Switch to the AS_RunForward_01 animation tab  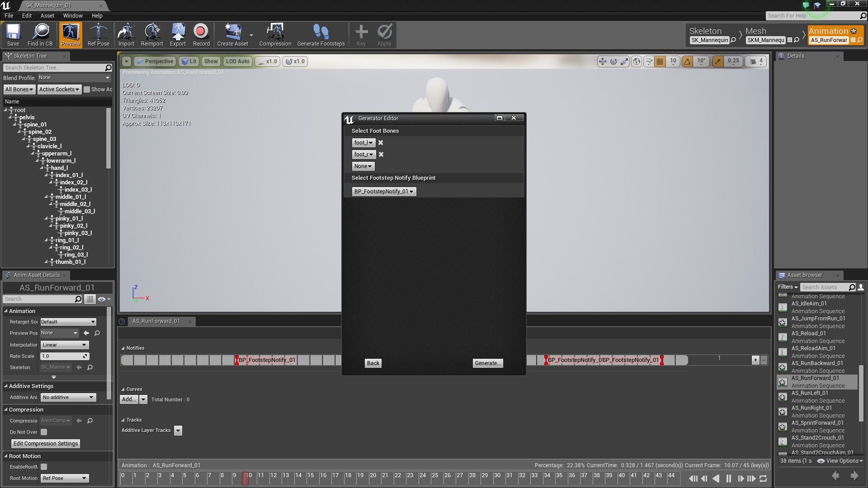coord(157,321)
